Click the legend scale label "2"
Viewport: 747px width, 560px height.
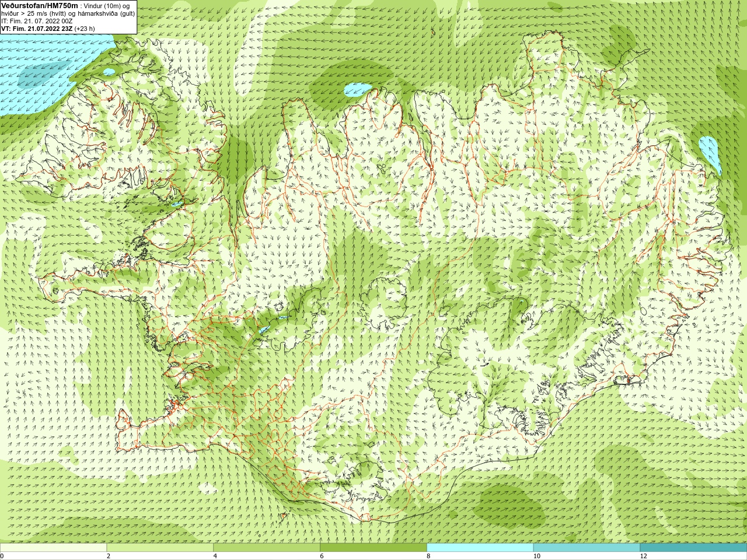(109, 556)
